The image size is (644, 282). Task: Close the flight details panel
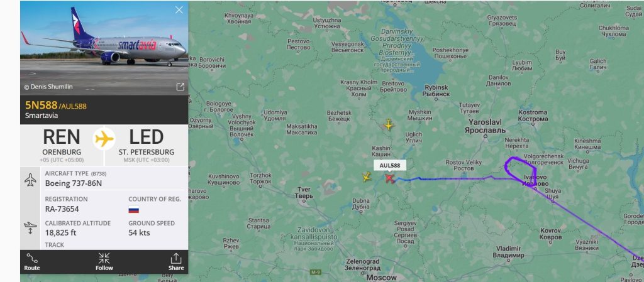(179, 10)
